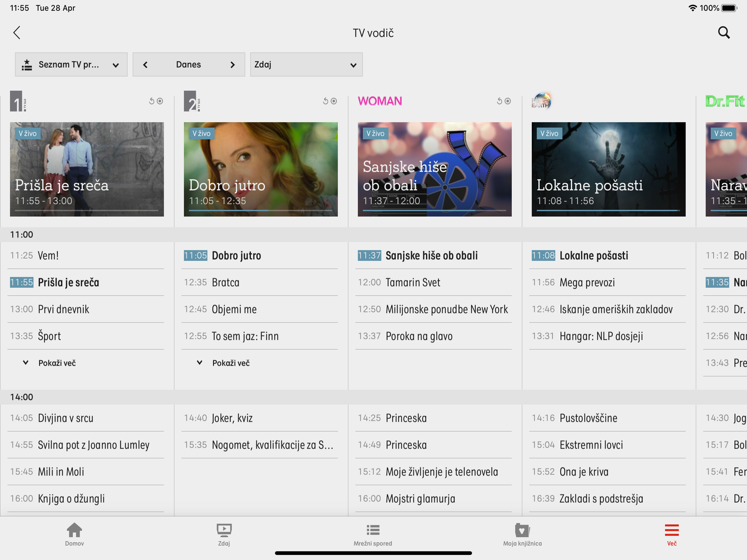Go to the previous day arrow beside Danes
This screenshot has width=747, height=560.
(145, 65)
